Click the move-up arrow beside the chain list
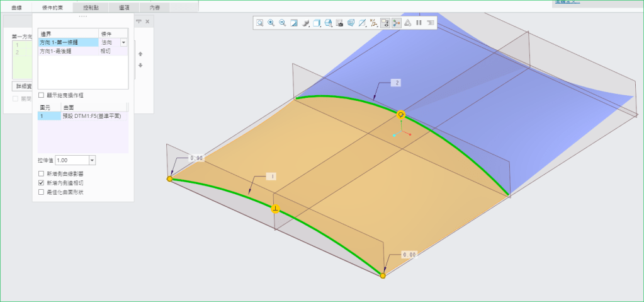Viewport: 644px width, 302px height. point(140,54)
